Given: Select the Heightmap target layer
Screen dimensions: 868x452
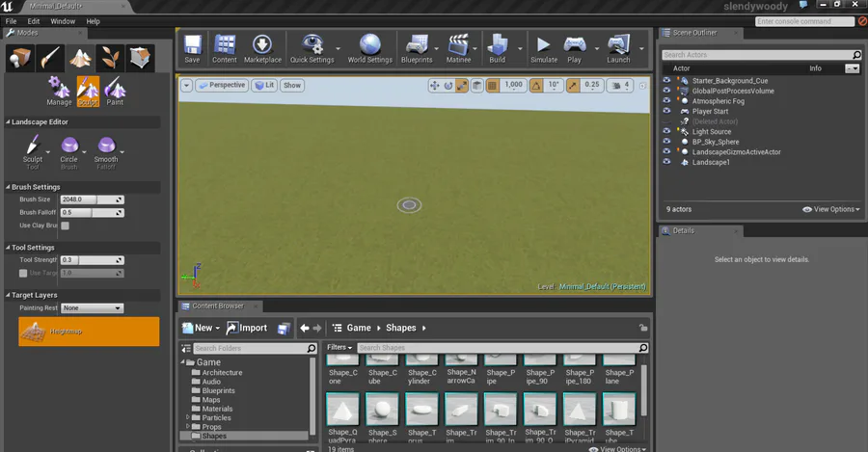Looking at the screenshot, I should (89, 332).
